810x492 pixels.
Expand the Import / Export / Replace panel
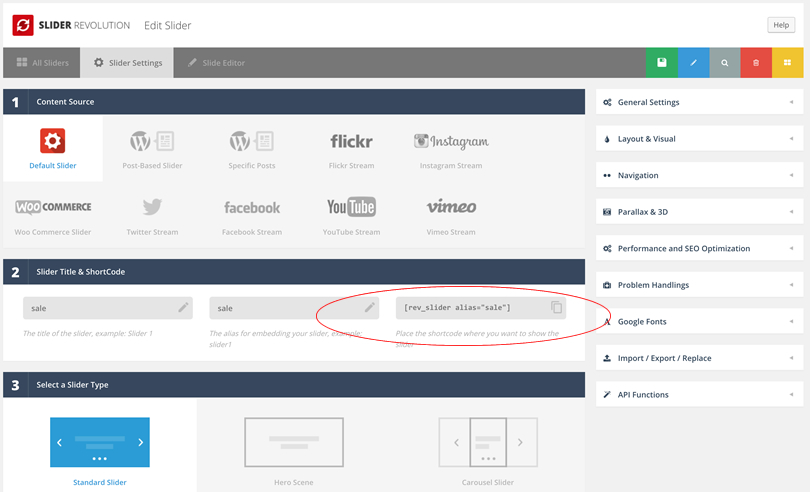(699, 358)
